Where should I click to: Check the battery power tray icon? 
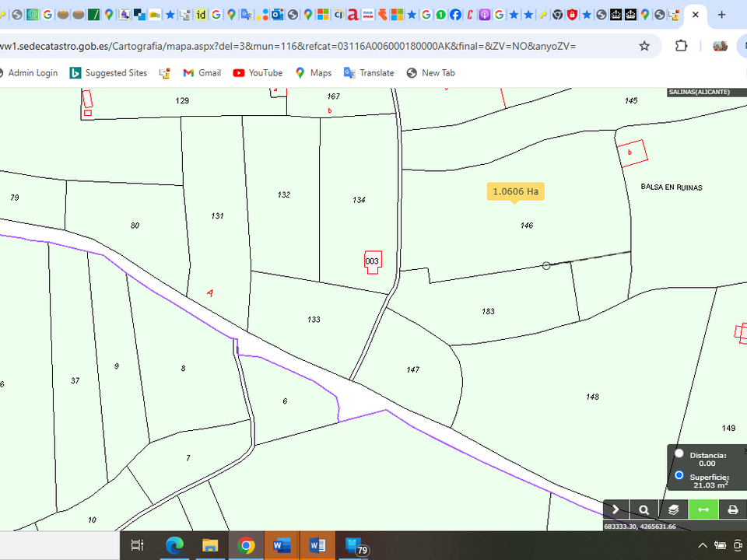[720, 545]
